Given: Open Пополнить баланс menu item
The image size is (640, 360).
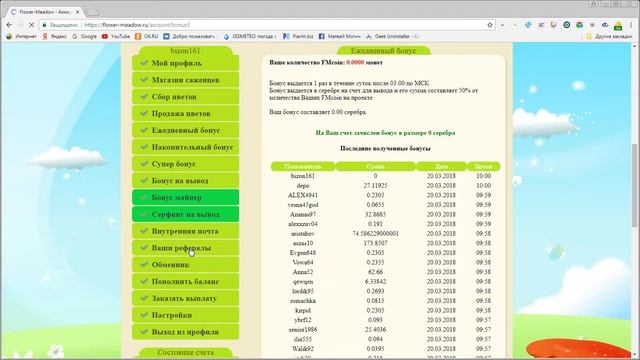Looking at the screenshot, I should point(185,281).
